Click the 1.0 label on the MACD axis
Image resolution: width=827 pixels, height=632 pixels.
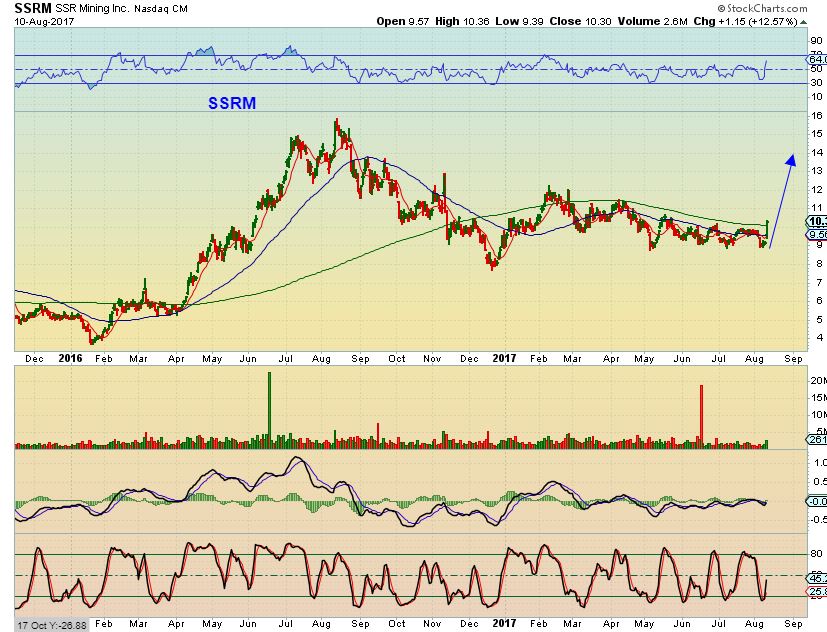[820, 463]
